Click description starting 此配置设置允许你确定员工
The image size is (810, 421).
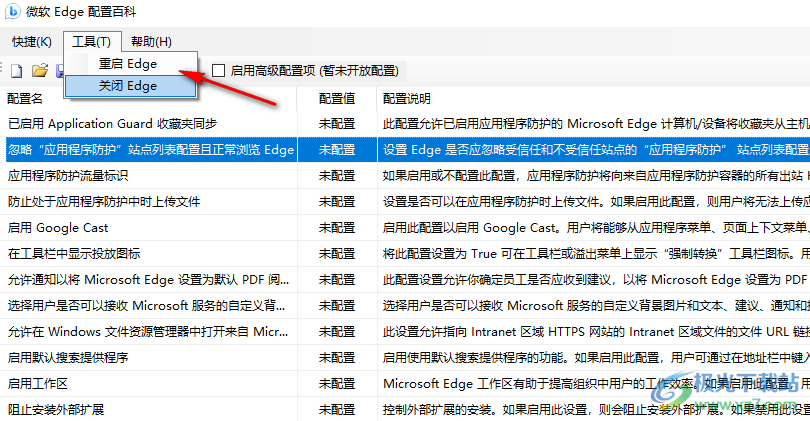click(x=596, y=279)
